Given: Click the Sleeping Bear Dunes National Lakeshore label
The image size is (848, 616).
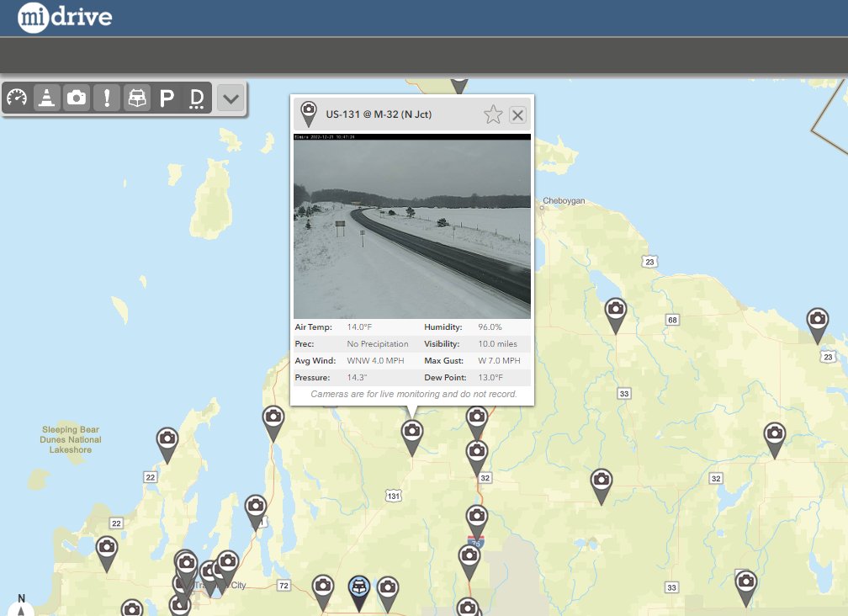Looking at the screenshot, I should pos(71,439).
